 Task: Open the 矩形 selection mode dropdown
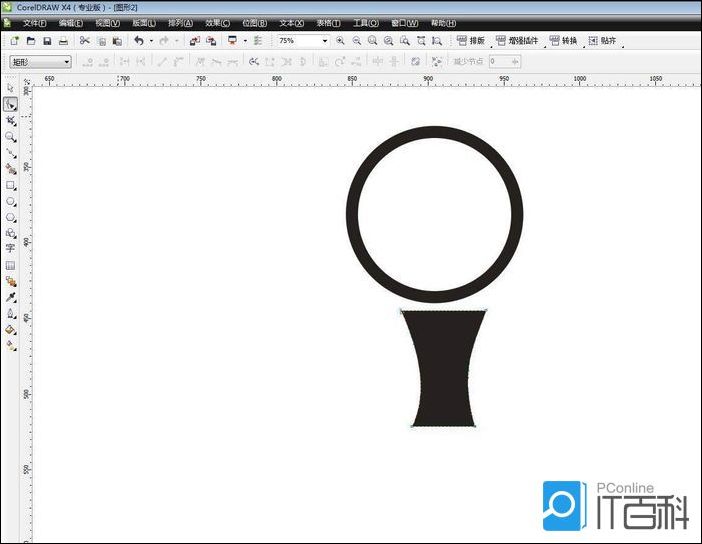[x=66, y=61]
